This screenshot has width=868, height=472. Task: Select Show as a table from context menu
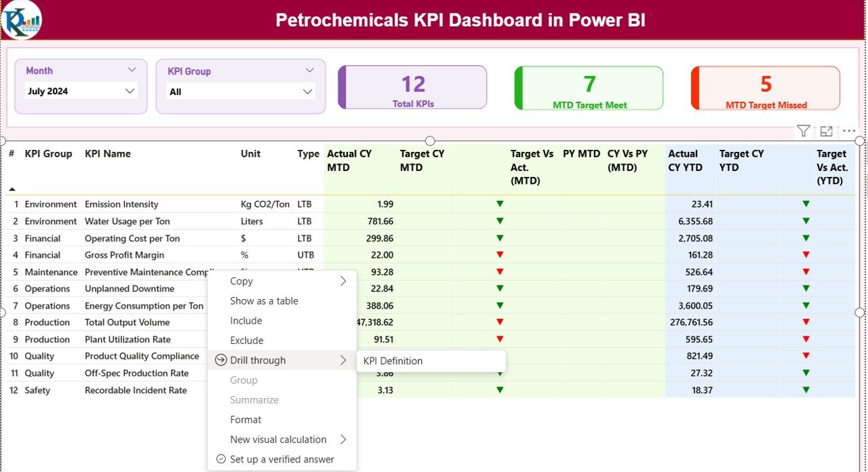(263, 300)
